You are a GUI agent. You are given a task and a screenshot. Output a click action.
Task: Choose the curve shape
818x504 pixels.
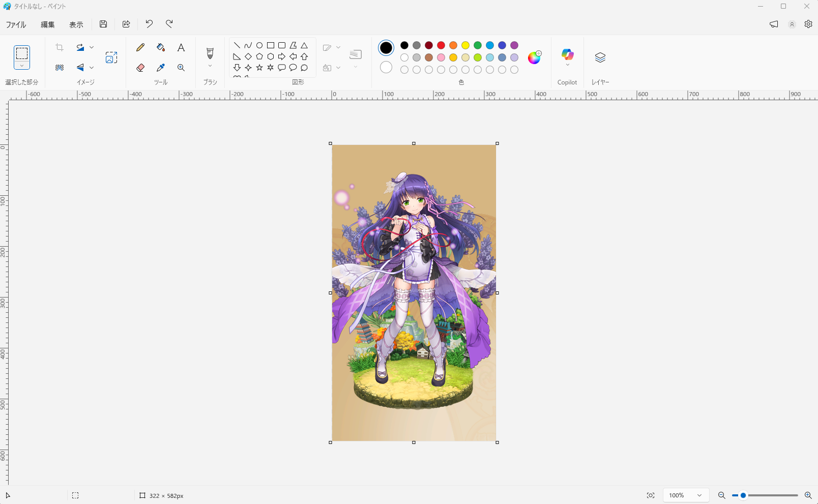click(248, 45)
